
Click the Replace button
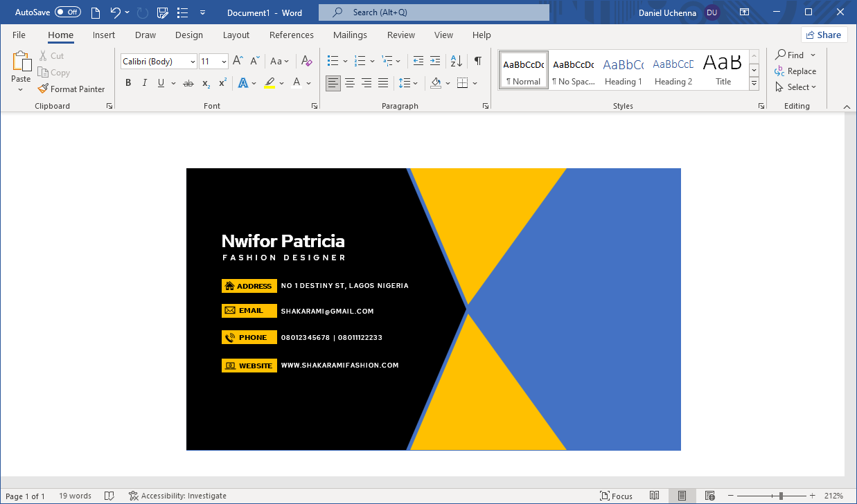tap(795, 71)
